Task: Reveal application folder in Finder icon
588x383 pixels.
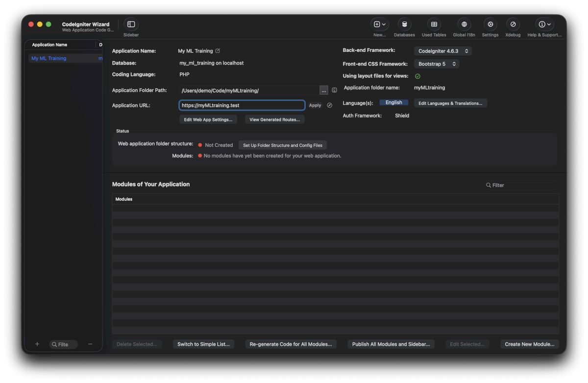Action: point(334,91)
